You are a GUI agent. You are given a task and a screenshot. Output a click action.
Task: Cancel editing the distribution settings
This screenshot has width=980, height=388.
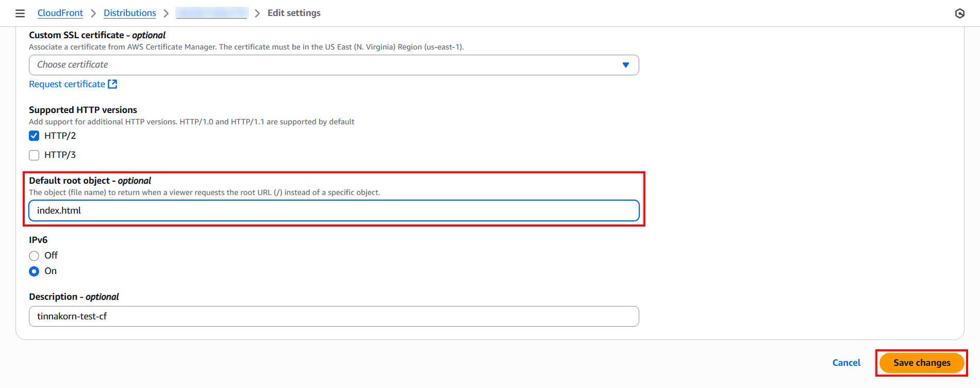pos(846,363)
